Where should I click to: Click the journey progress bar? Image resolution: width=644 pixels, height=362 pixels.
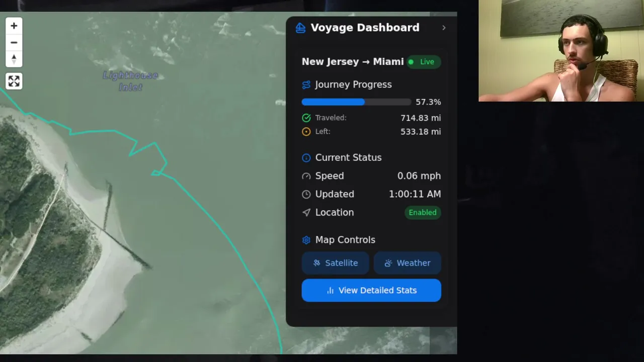(356, 102)
